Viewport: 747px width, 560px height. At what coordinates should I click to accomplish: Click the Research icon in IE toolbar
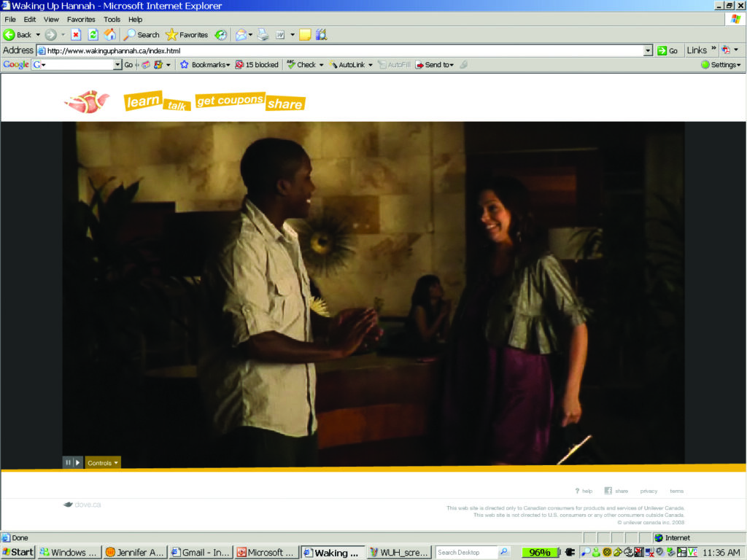coord(322,35)
